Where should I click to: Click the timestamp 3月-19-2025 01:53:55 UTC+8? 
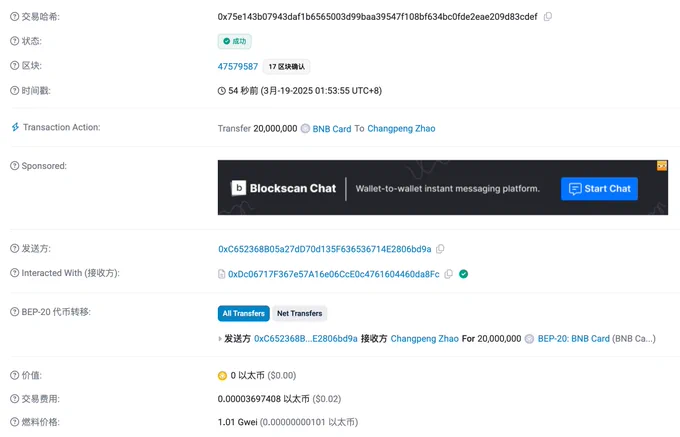tap(321, 91)
